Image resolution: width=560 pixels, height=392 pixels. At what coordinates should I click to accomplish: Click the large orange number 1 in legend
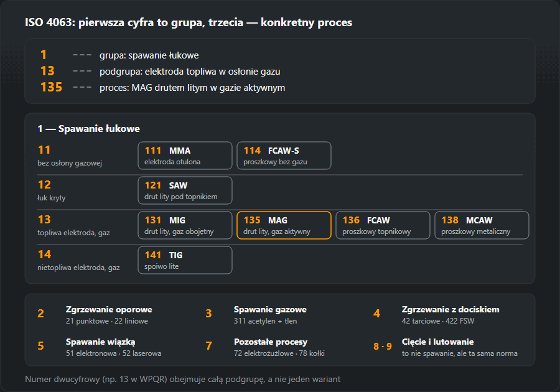click(44, 55)
